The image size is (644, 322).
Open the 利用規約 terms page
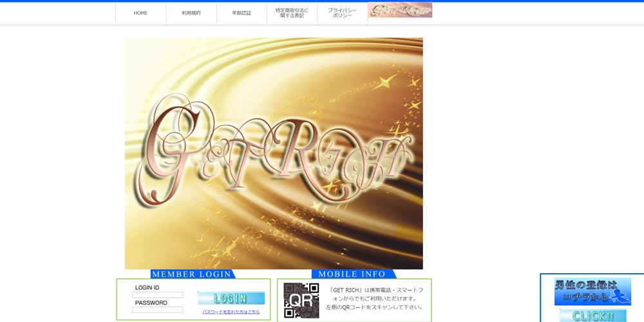191,13
